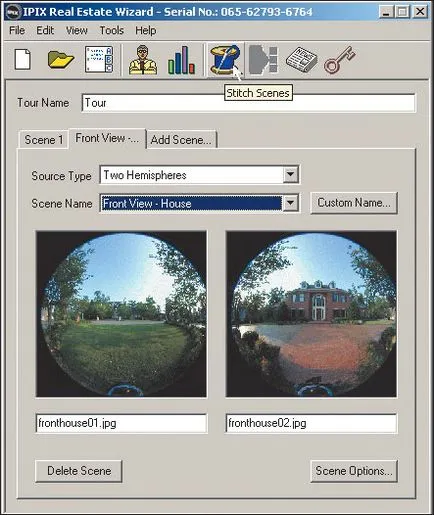Screen dimensions: 434x515
Task: Click the grayed-out arrow and blocks icon
Action: 263,60
